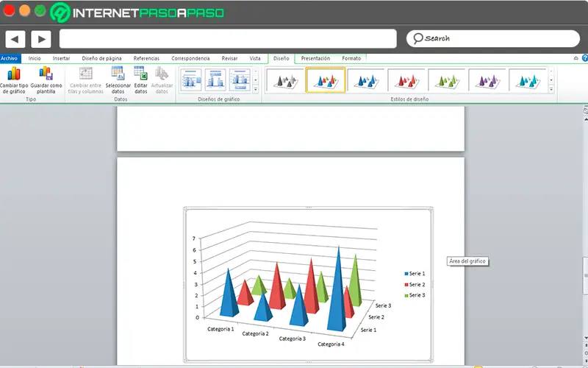
Task: Click Editar datos icon
Action: (x=141, y=73)
